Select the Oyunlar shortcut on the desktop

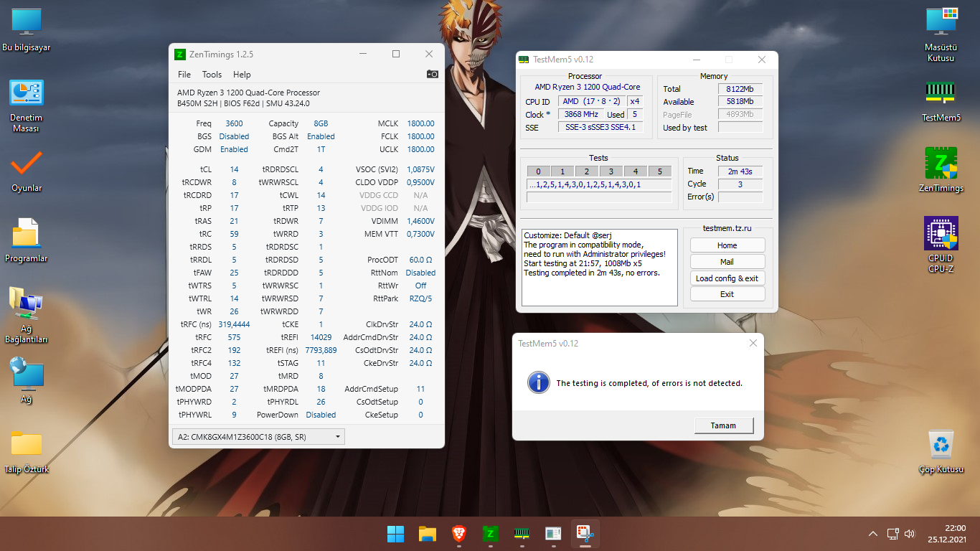coord(26,172)
